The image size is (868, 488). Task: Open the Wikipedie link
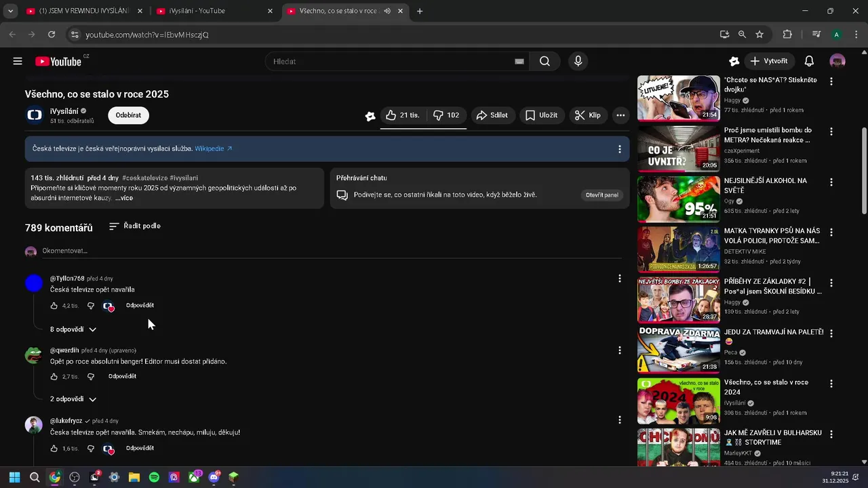tap(214, 148)
